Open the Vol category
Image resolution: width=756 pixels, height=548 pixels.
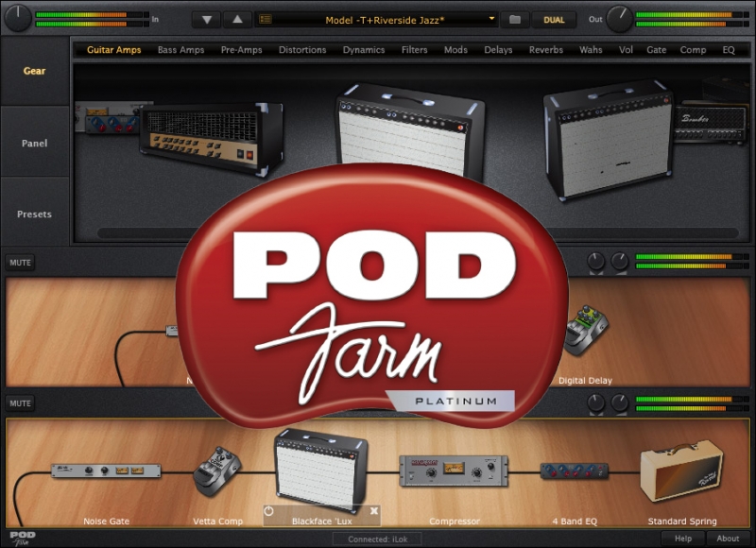point(626,50)
